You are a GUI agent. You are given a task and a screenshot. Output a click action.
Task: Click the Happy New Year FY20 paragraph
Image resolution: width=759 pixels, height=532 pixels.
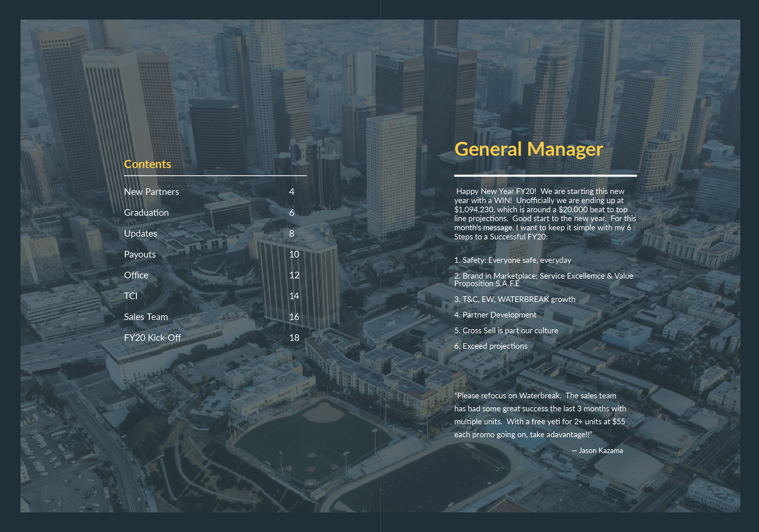[x=545, y=214]
